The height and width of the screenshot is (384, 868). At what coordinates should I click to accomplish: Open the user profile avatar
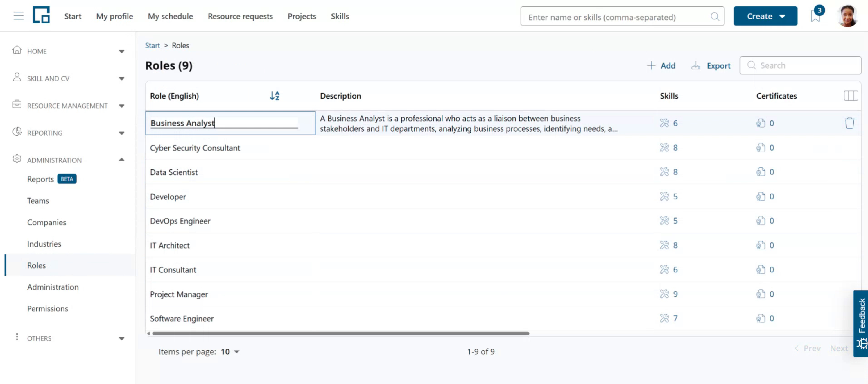847,16
